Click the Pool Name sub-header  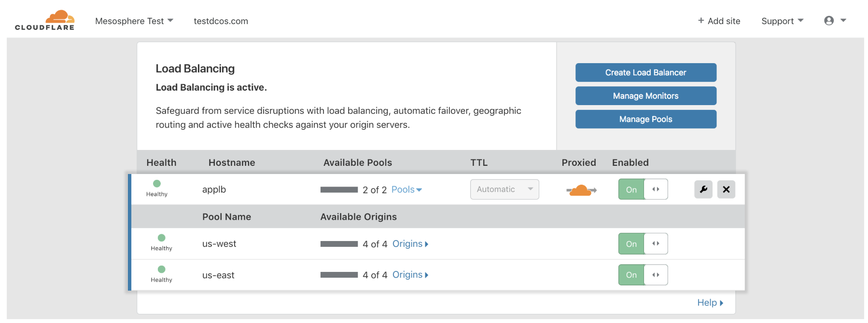coord(226,217)
